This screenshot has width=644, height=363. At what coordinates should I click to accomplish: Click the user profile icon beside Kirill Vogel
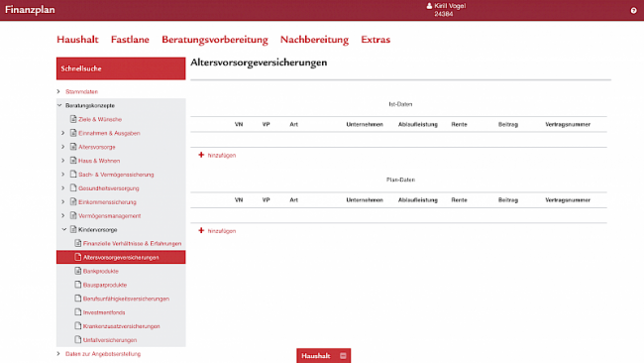429,6
